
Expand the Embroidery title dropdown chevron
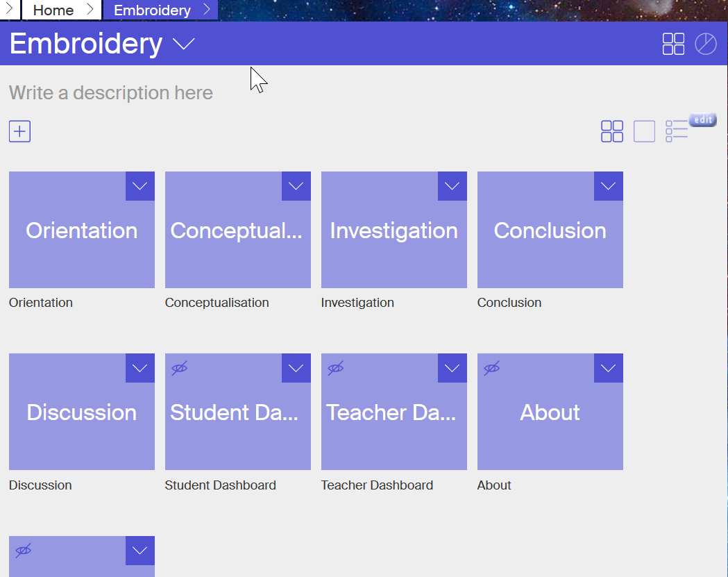point(184,44)
